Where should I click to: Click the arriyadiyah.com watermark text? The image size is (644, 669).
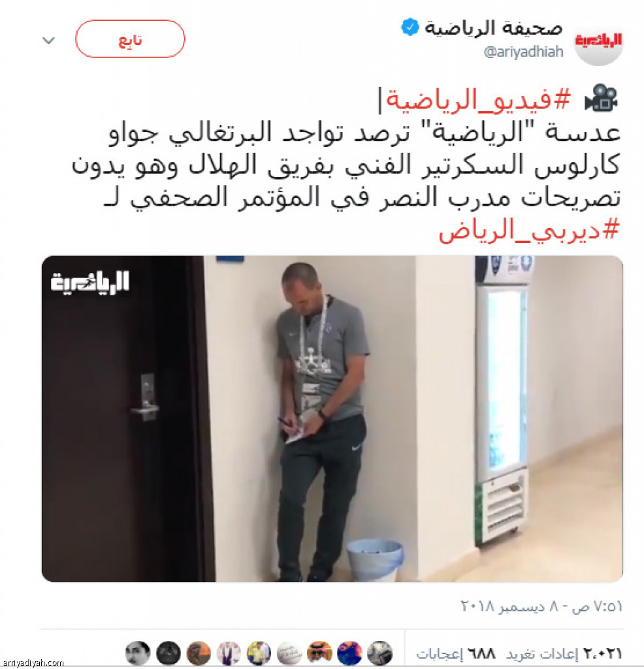click(33, 662)
